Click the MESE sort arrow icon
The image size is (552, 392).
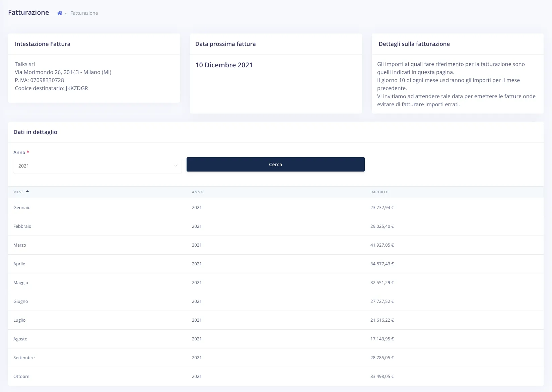click(27, 191)
